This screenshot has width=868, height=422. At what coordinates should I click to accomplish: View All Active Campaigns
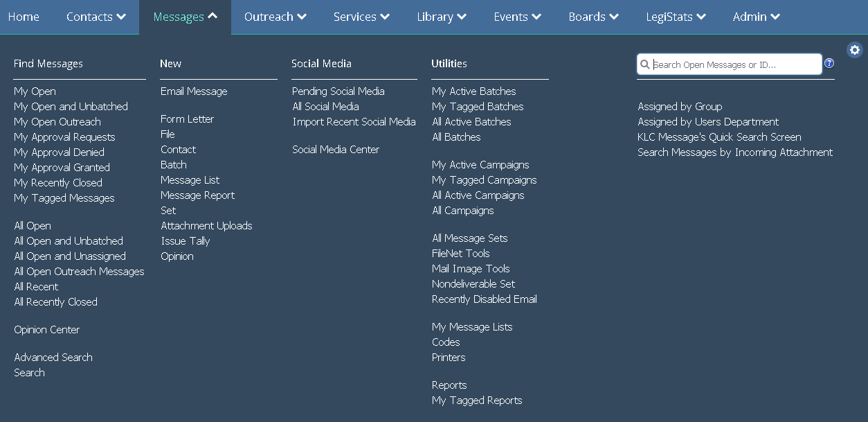pos(478,195)
